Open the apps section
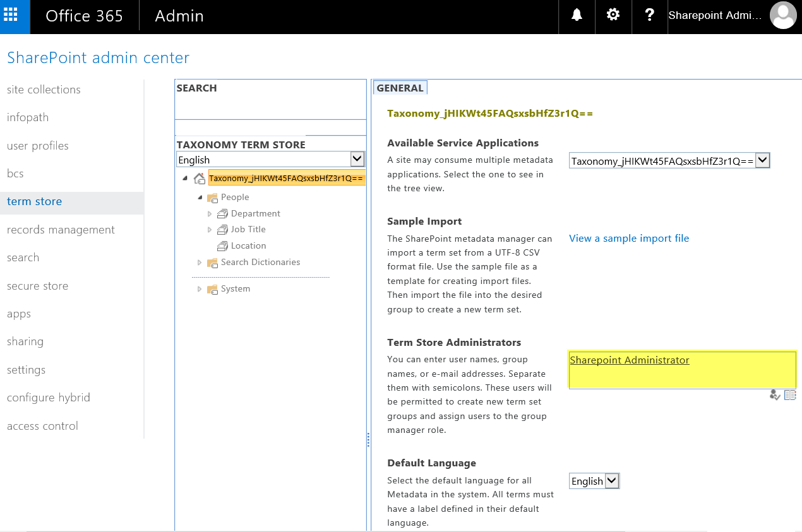The image size is (802, 532). 19,314
